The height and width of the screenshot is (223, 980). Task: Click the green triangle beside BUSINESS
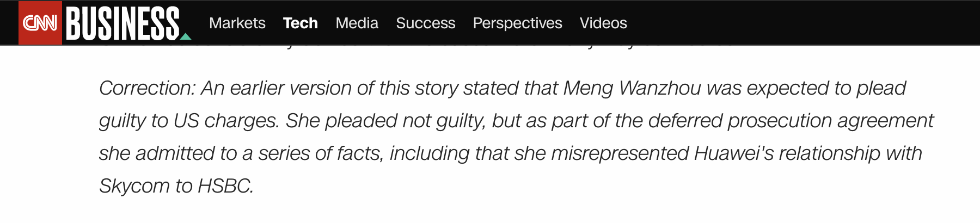[x=186, y=36]
